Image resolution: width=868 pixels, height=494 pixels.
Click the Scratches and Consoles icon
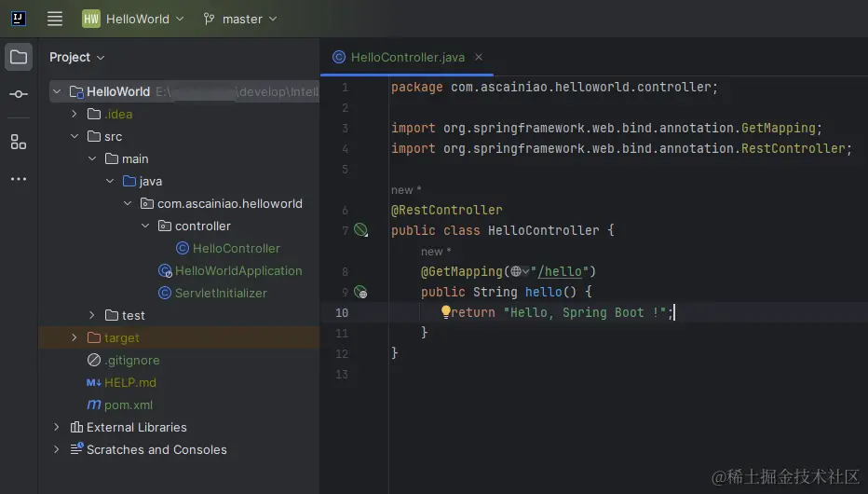77,449
